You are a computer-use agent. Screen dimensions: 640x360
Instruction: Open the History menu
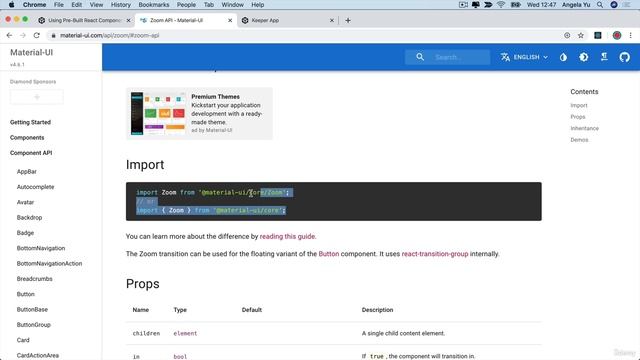point(121,5)
